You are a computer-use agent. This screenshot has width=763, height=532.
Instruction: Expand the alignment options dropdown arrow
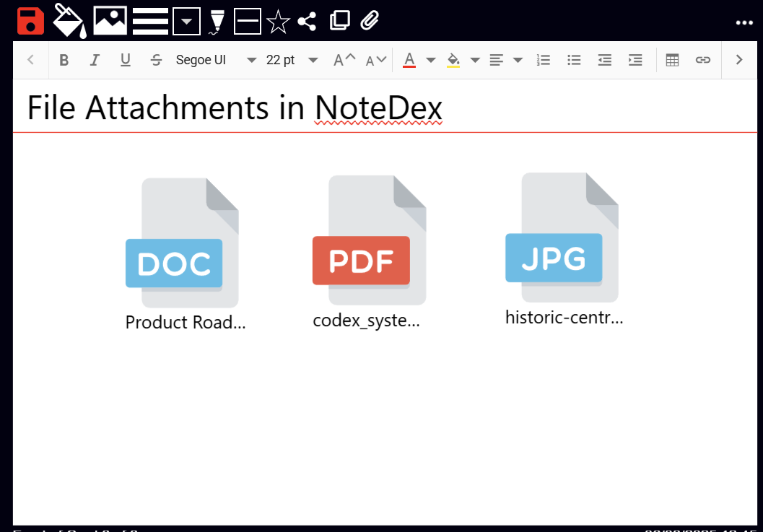pos(518,61)
